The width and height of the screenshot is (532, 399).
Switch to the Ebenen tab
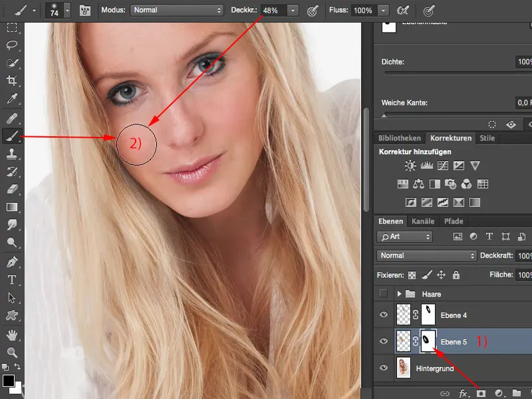(x=390, y=221)
